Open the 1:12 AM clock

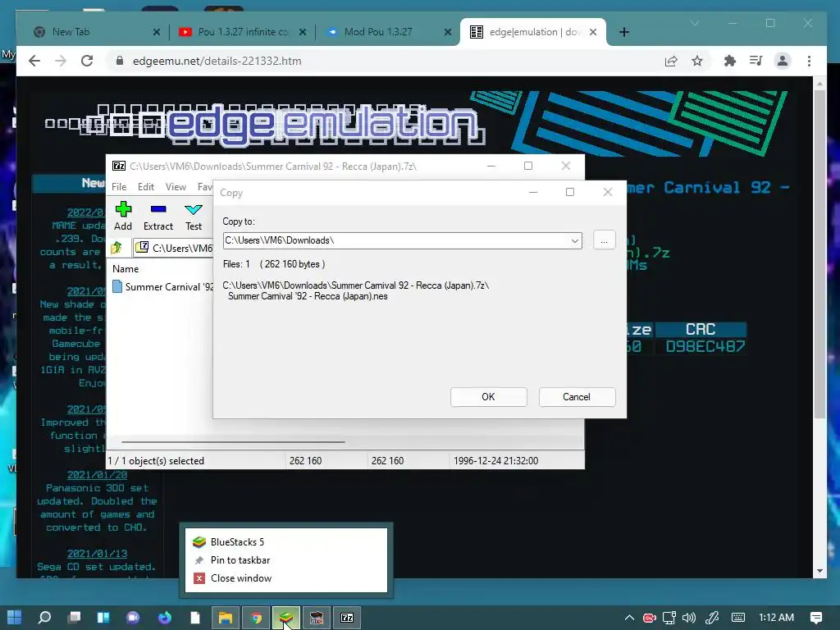[x=776, y=618]
